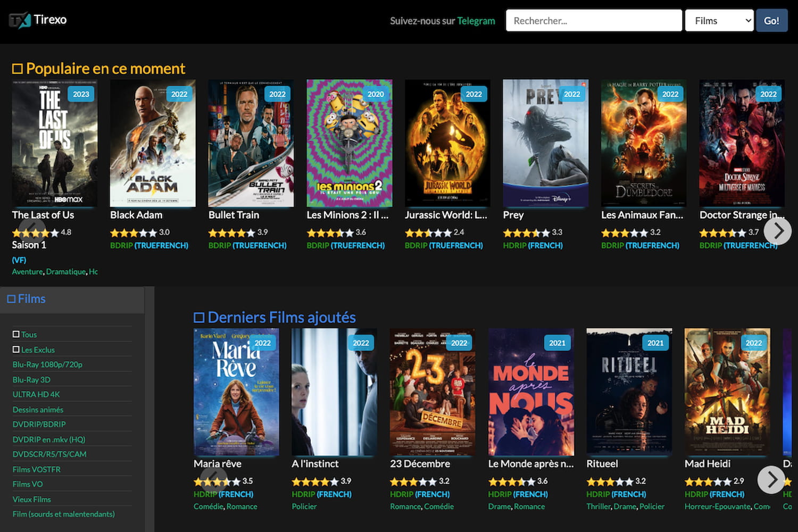The width and height of the screenshot is (798, 532).
Task: Advance the latest films carousel with the right arrow
Action: 771,479
